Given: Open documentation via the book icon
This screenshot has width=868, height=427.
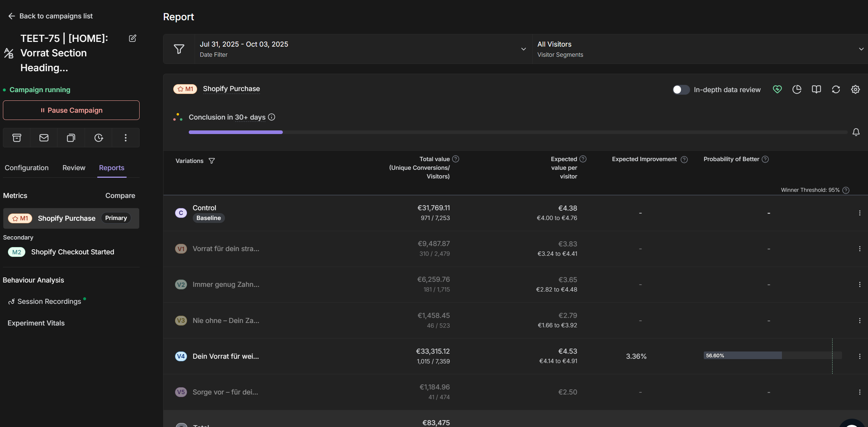Looking at the screenshot, I should (x=816, y=89).
